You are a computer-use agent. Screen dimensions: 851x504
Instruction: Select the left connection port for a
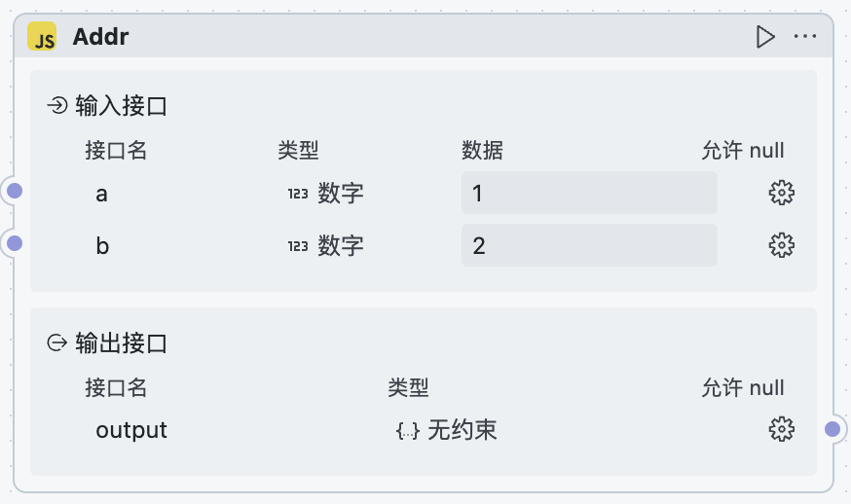click(x=15, y=191)
